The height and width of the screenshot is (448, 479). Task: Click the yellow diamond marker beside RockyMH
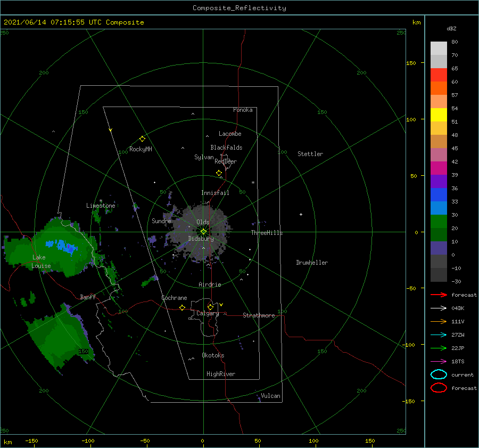142,139
